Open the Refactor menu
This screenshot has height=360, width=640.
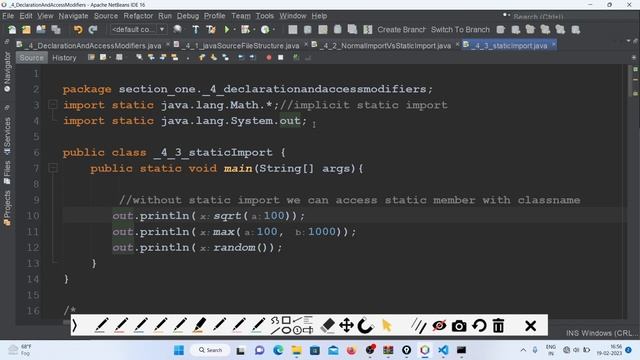138,16
